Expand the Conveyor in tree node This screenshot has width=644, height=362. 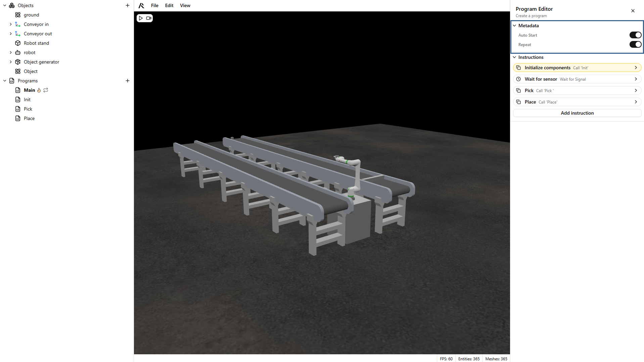(11, 24)
